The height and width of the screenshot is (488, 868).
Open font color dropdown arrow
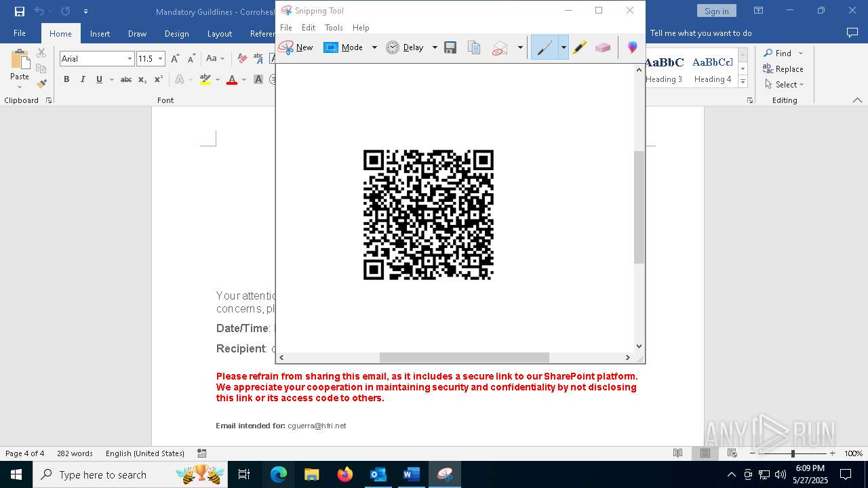[244, 79]
